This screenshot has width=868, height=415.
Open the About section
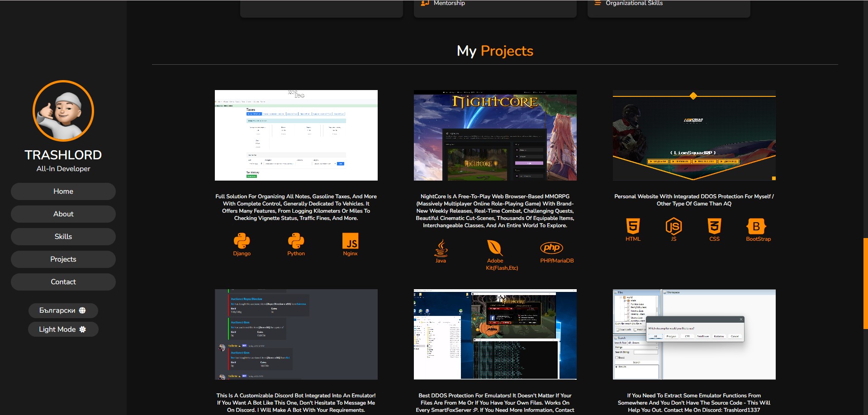[x=63, y=214]
